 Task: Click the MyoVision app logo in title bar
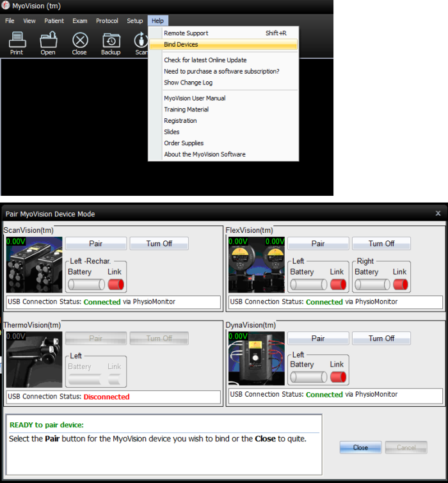pyautogui.click(x=6, y=6)
